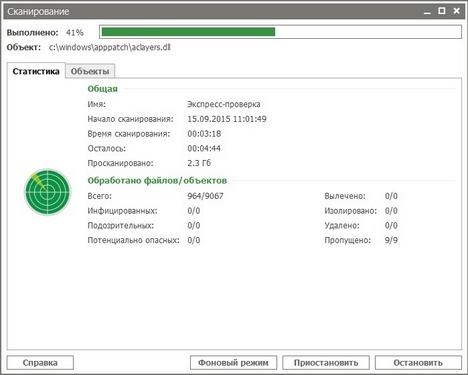
Task: Pause scan with Приостановить button
Action: [x=326, y=363]
